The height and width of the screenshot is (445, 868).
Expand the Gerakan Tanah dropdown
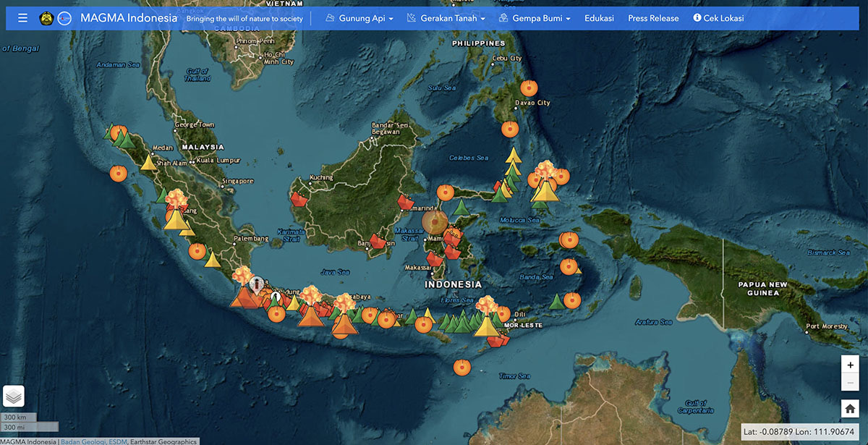click(446, 18)
